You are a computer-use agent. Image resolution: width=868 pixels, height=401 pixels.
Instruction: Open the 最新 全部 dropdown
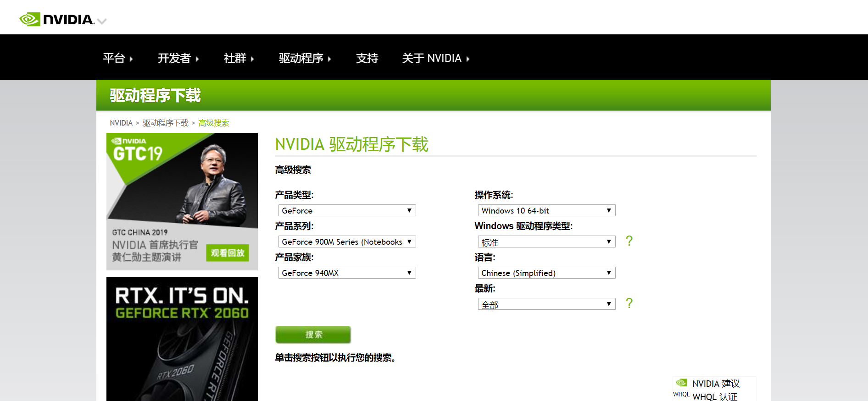[547, 304]
